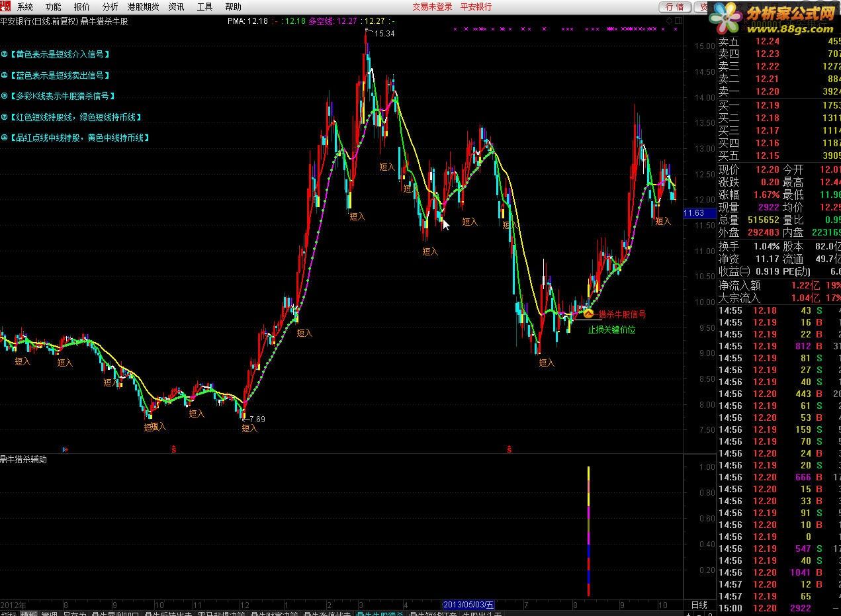This screenshot has width=841, height=616.
Task: Click the 鼎牛猎杀辅助 sub-chart title
Action: tap(24, 459)
